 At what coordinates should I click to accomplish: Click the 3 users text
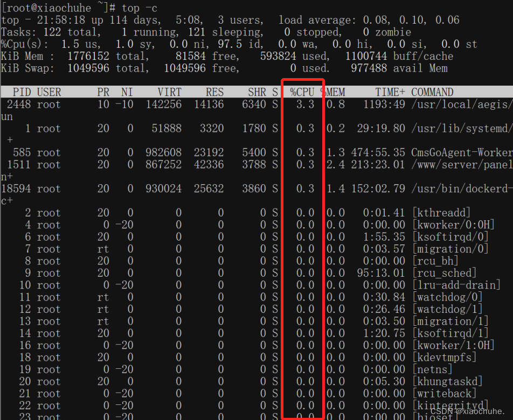coord(240,20)
